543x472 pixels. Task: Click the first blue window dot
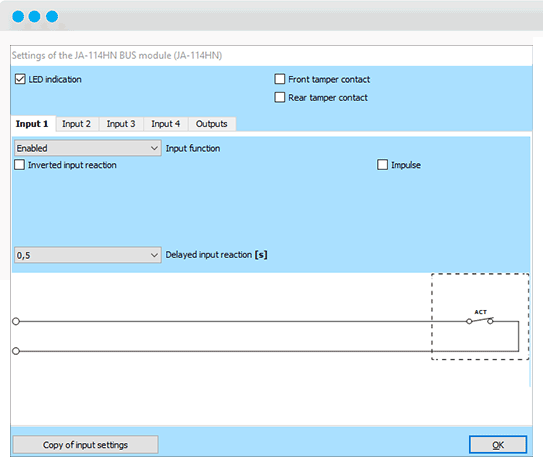18,16
